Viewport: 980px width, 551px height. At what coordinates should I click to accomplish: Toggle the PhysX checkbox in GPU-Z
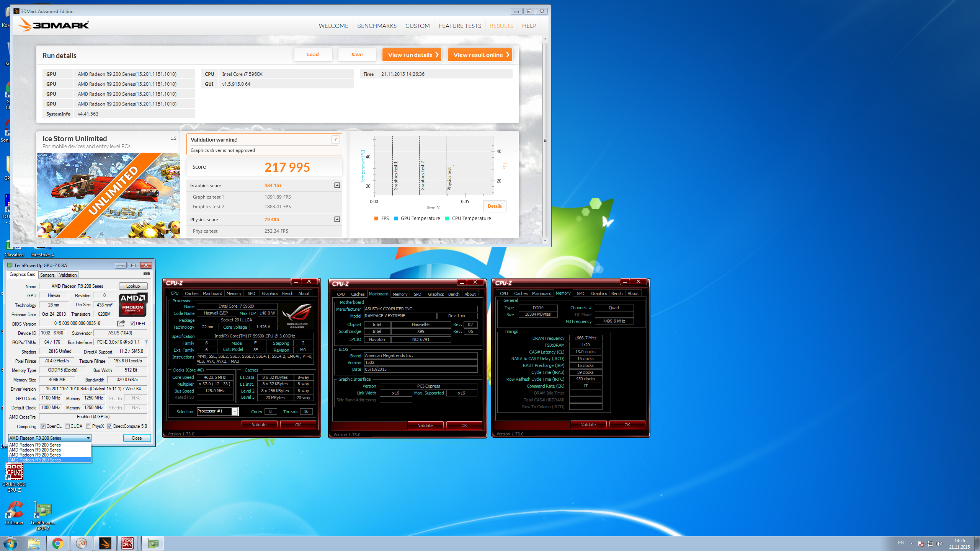point(88,426)
